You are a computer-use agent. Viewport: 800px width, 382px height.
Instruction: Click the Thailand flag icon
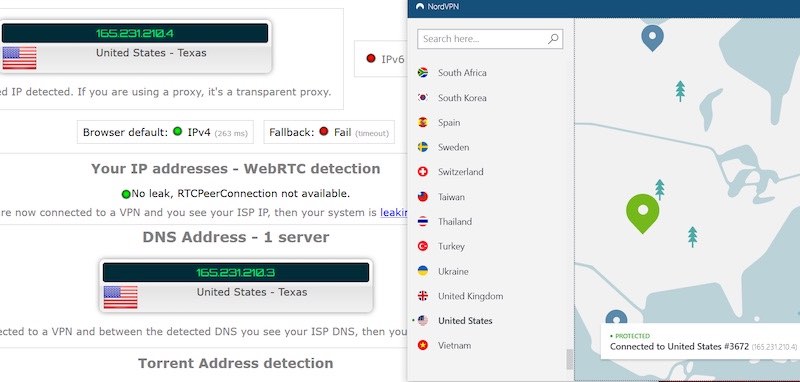pos(422,221)
